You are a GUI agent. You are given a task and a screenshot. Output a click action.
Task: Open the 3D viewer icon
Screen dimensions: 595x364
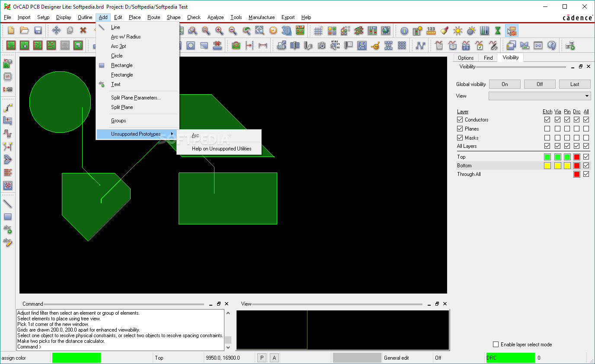click(x=287, y=30)
